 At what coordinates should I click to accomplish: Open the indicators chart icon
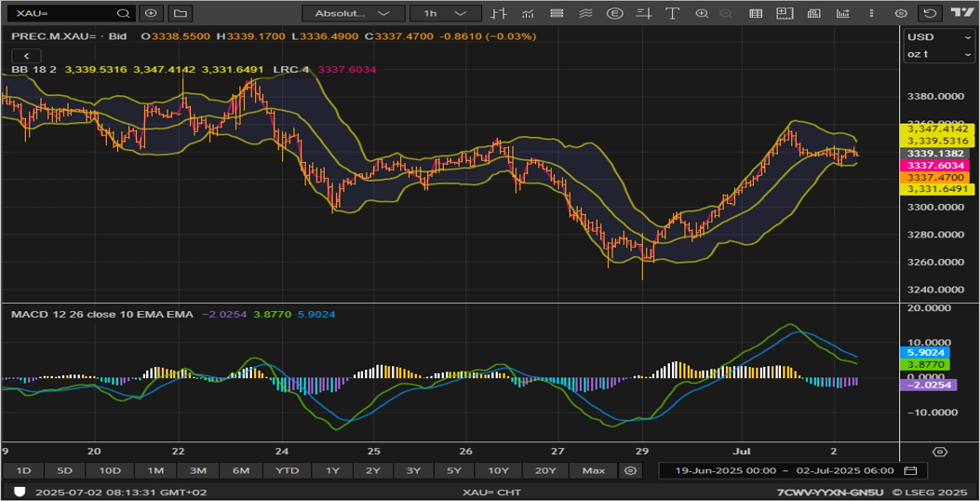pos(528,13)
